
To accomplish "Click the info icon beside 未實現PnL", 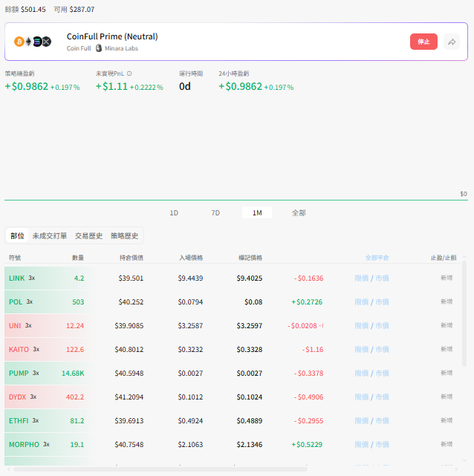I will click(129, 74).
